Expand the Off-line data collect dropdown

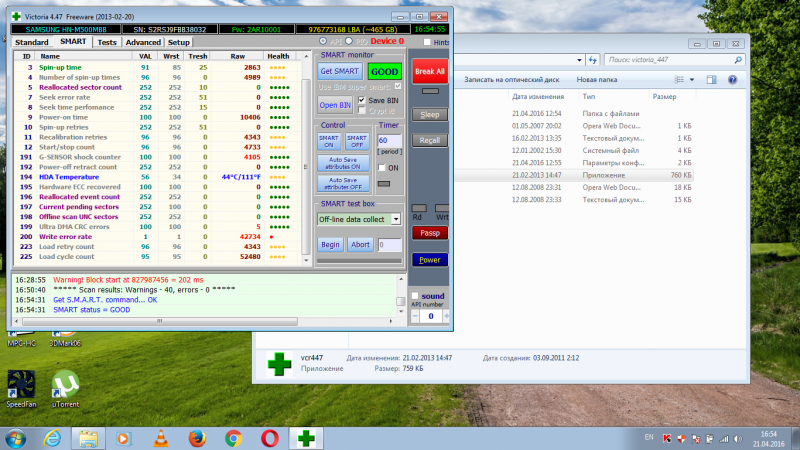396,219
